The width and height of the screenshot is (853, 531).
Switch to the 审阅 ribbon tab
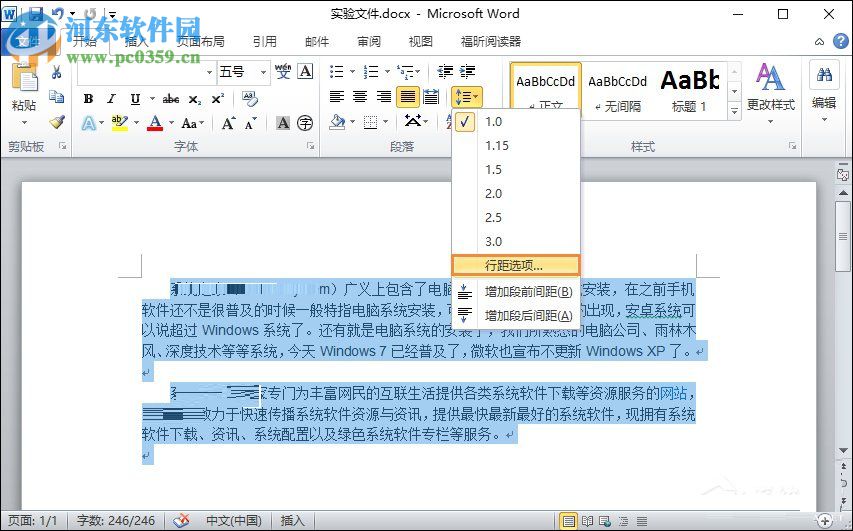[x=369, y=41]
